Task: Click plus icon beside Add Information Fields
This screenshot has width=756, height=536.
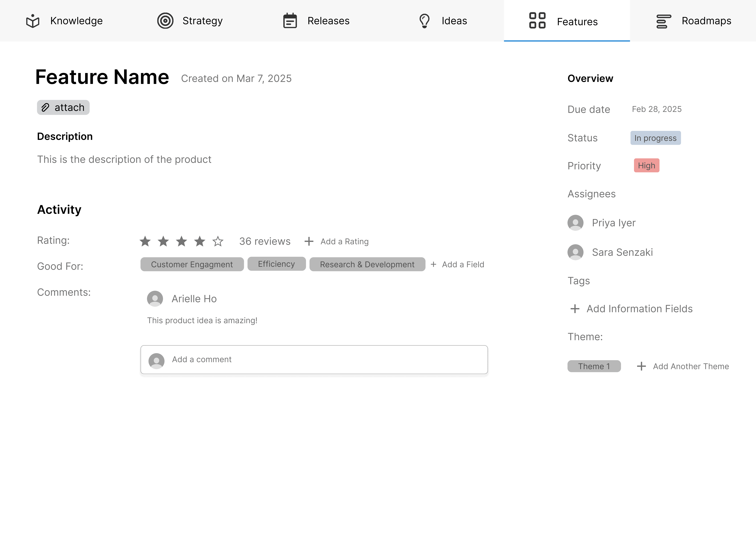Action: coord(575,309)
